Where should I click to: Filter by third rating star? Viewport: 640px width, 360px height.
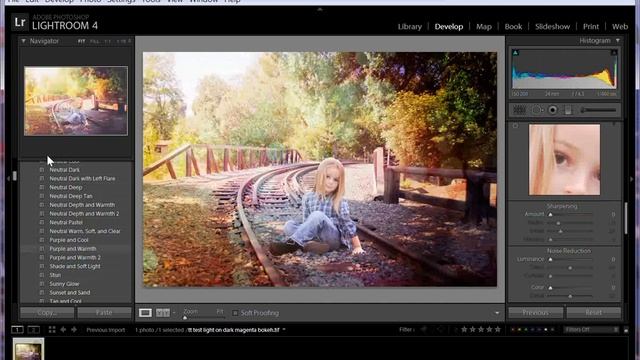tap(481, 329)
